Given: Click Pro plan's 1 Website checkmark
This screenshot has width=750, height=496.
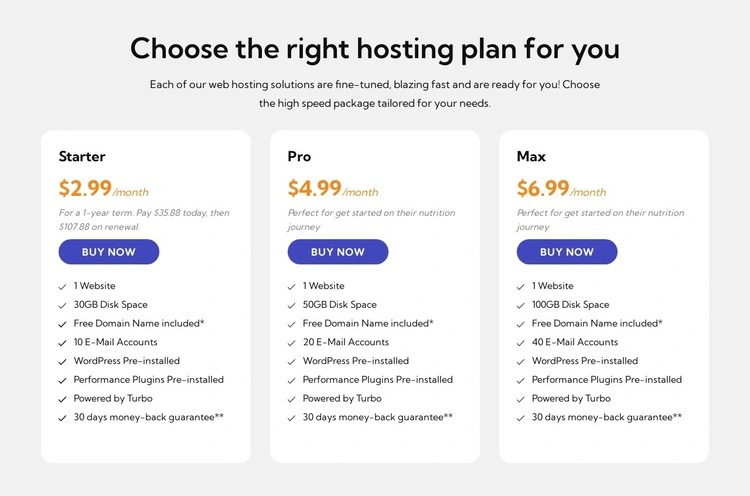Looking at the screenshot, I should [x=293, y=287].
